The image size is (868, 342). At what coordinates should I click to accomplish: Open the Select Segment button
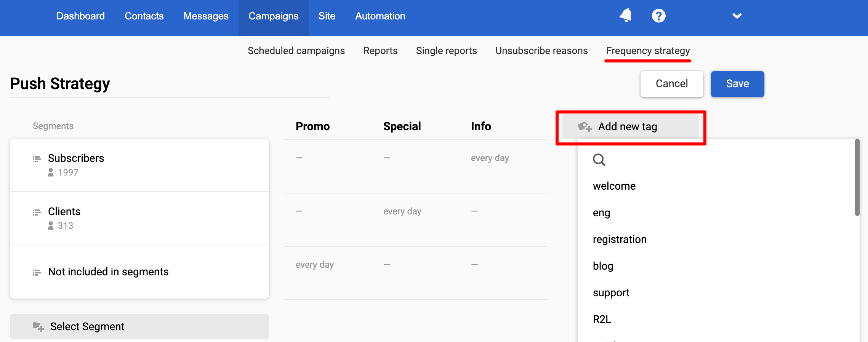tap(139, 326)
